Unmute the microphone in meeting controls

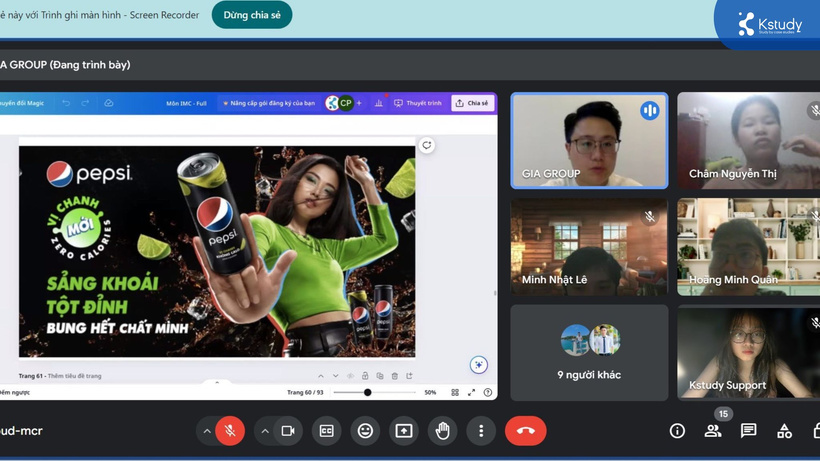click(x=230, y=431)
